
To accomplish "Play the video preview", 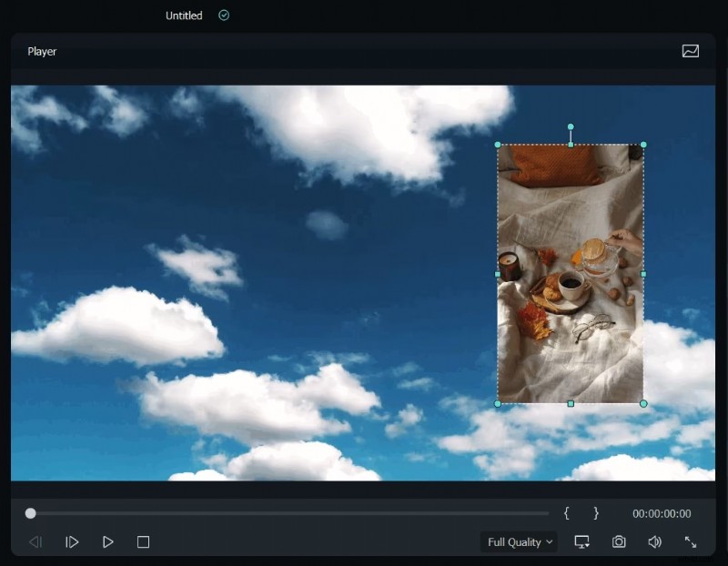I will [107, 542].
